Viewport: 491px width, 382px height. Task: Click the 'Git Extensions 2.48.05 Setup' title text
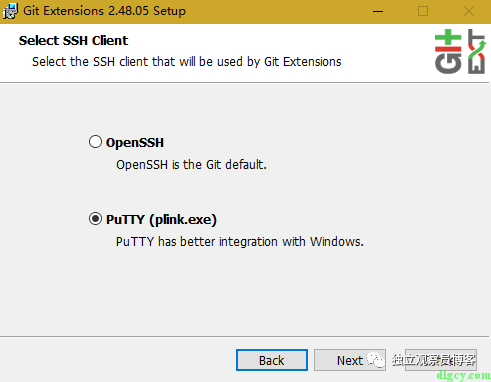point(105,11)
